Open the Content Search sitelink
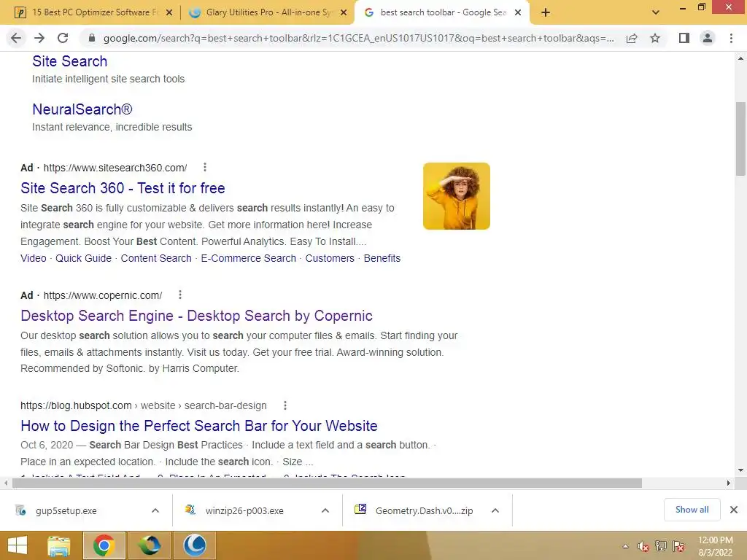This screenshot has height=560, width=747. [156, 258]
